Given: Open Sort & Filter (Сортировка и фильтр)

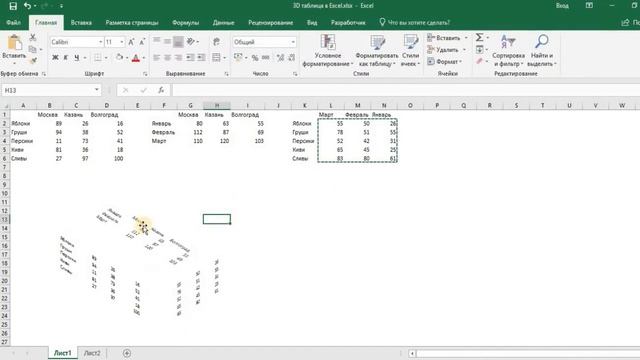Looking at the screenshot, I should (508, 51).
